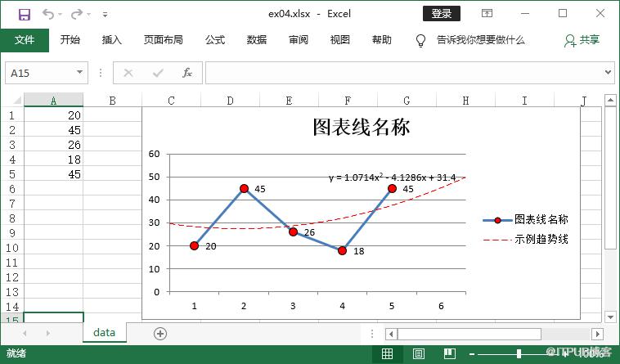Click legend entry 图表线名称
This screenshot has height=364, width=620.
tap(525, 220)
